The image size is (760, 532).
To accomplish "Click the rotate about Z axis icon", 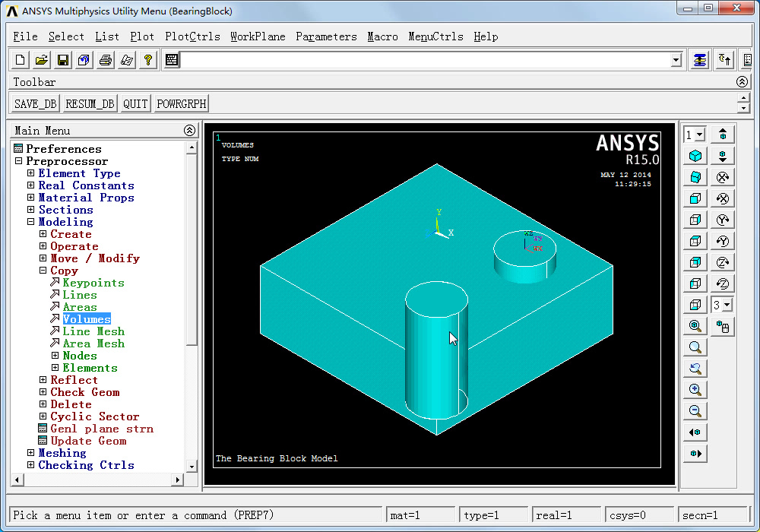I will pos(722,261).
